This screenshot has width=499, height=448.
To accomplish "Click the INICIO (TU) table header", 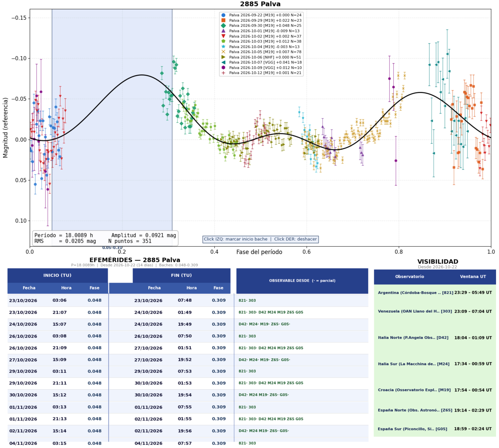I will 58,275.
